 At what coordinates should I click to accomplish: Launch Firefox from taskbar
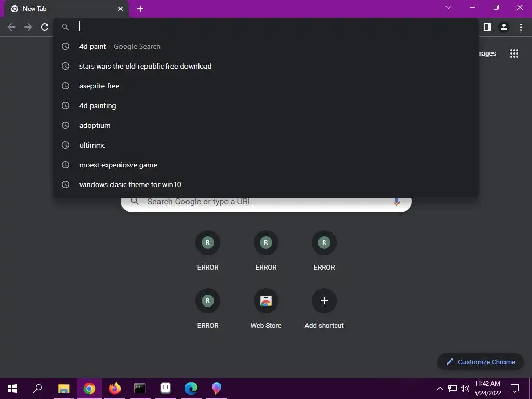(x=115, y=389)
